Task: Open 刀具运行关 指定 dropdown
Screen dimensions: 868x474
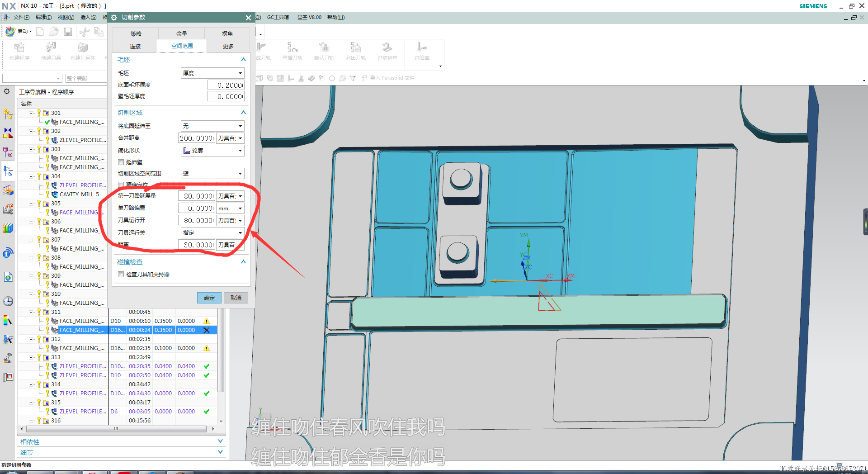Action: pyautogui.click(x=212, y=232)
